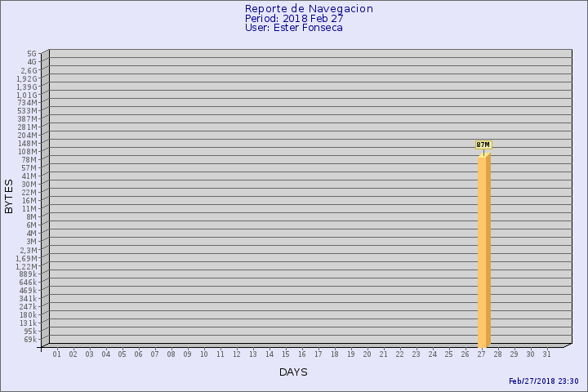
Task: Click day 10 tick label
Action: (204, 354)
